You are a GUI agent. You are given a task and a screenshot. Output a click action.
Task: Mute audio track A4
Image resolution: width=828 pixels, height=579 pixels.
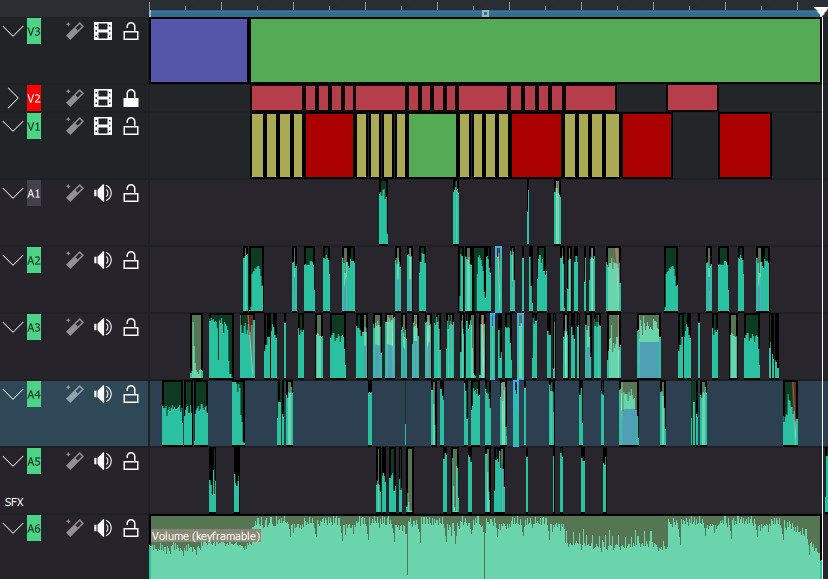(x=103, y=395)
